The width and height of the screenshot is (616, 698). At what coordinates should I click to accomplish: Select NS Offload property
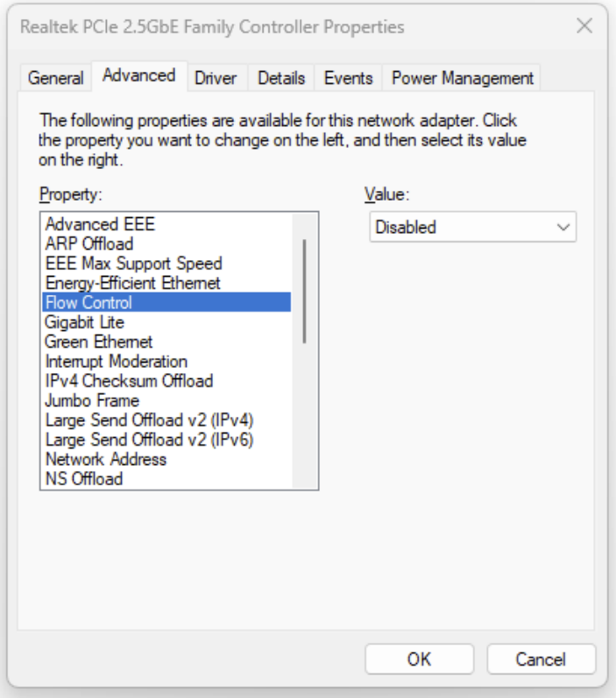point(166,478)
